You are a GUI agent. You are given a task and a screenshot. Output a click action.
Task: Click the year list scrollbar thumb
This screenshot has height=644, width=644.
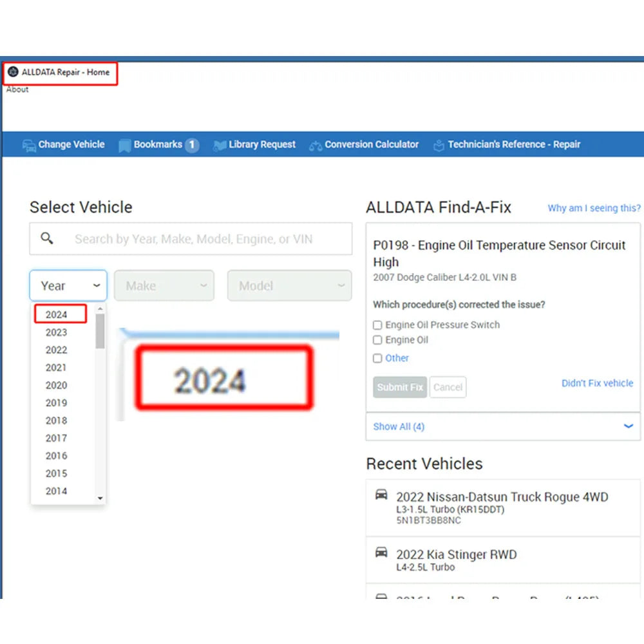tap(100, 331)
